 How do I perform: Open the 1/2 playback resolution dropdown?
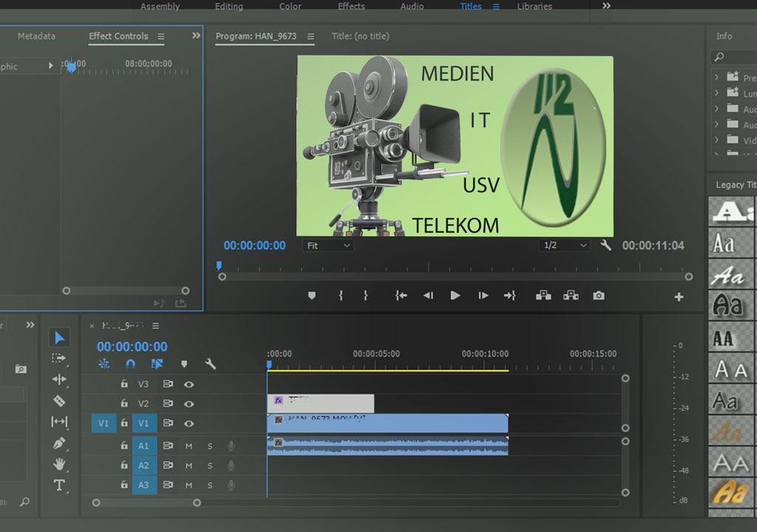[565, 245]
